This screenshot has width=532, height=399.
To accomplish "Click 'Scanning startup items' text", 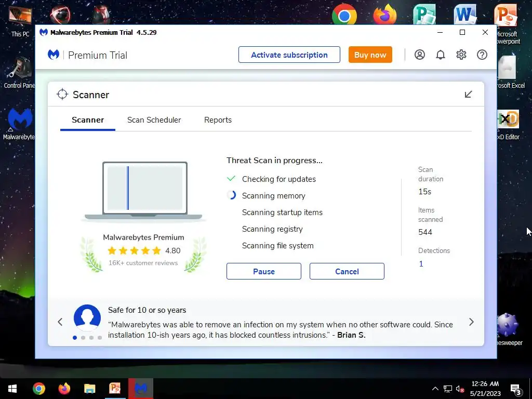I will pyautogui.click(x=282, y=212).
